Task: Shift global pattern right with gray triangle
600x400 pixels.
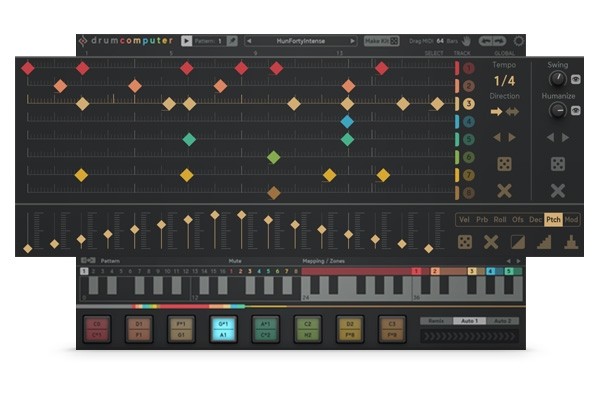Action: tap(565, 137)
